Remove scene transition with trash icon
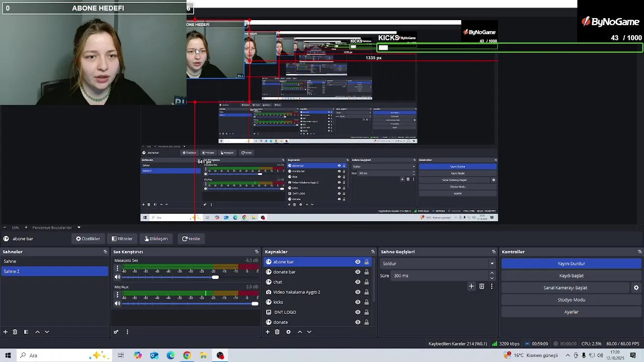 [x=481, y=287]
